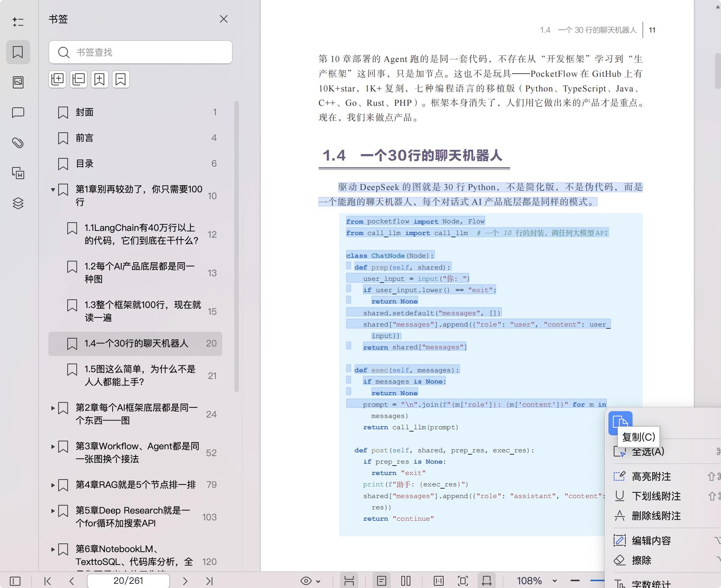
Task: Expand the 第6章NotebookLM bookmark
Action: coord(53,549)
